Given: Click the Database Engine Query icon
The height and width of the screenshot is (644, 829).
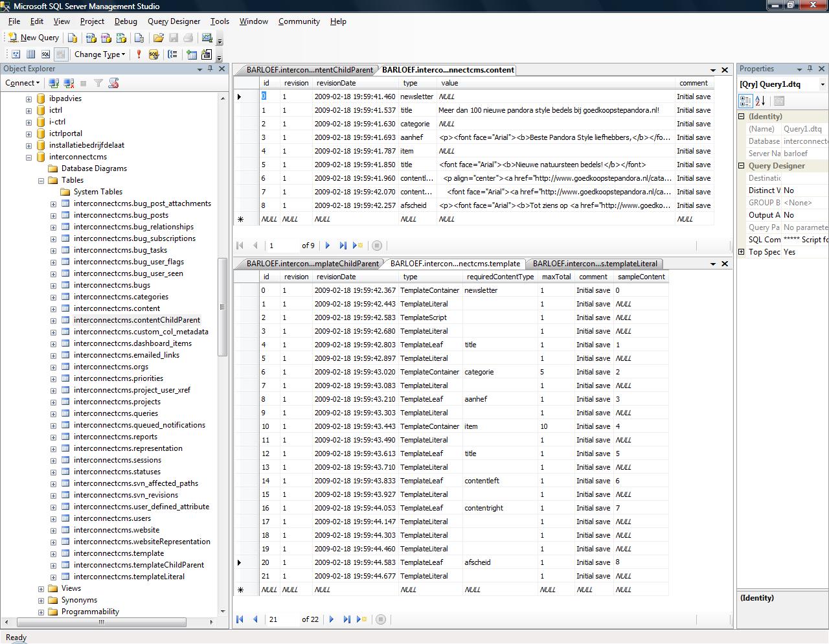Looking at the screenshot, I should click(73, 38).
